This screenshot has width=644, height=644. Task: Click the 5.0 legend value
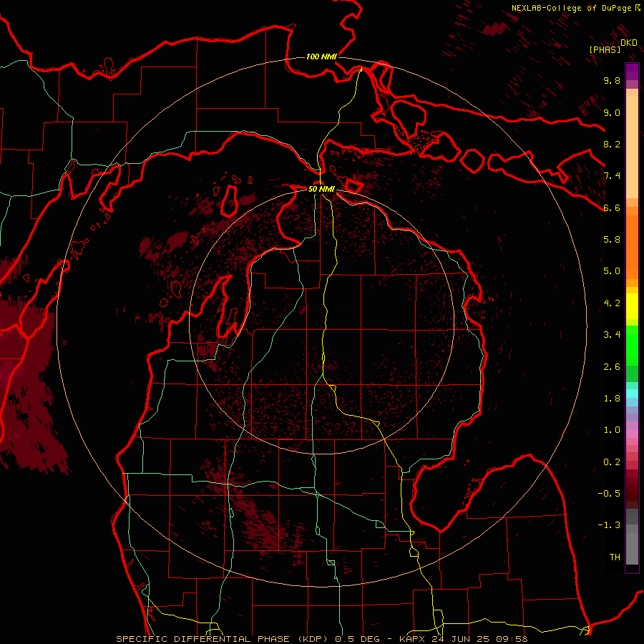coord(612,271)
